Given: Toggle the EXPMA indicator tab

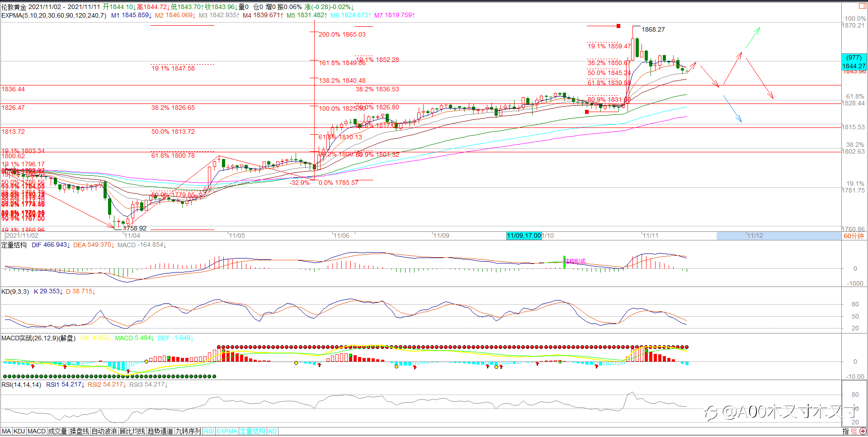Looking at the screenshot, I should click(x=227, y=432).
